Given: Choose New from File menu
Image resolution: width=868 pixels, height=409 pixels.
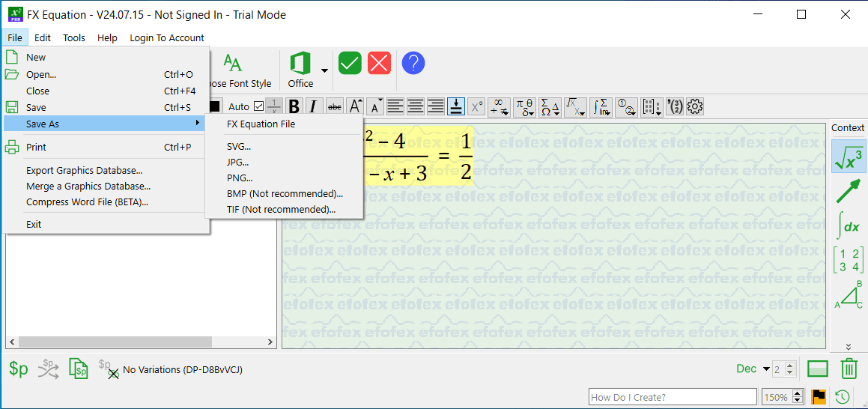Looking at the screenshot, I should tap(106, 58).
